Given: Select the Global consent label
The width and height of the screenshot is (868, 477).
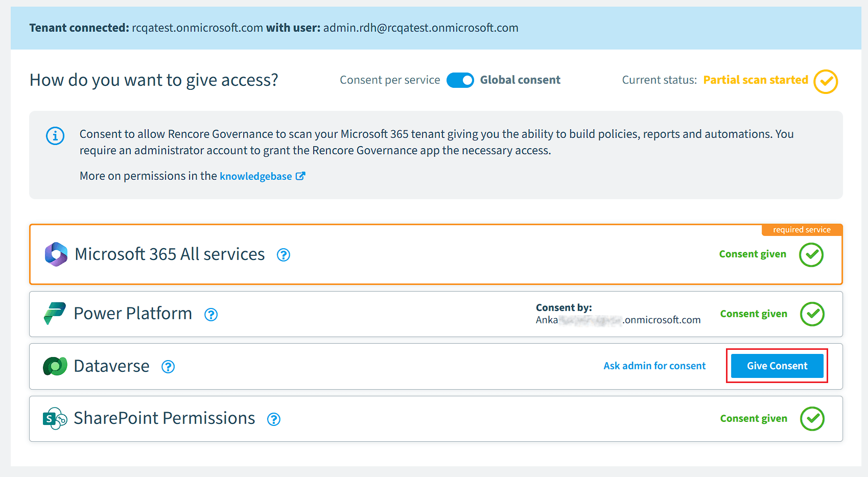Looking at the screenshot, I should click(520, 80).
